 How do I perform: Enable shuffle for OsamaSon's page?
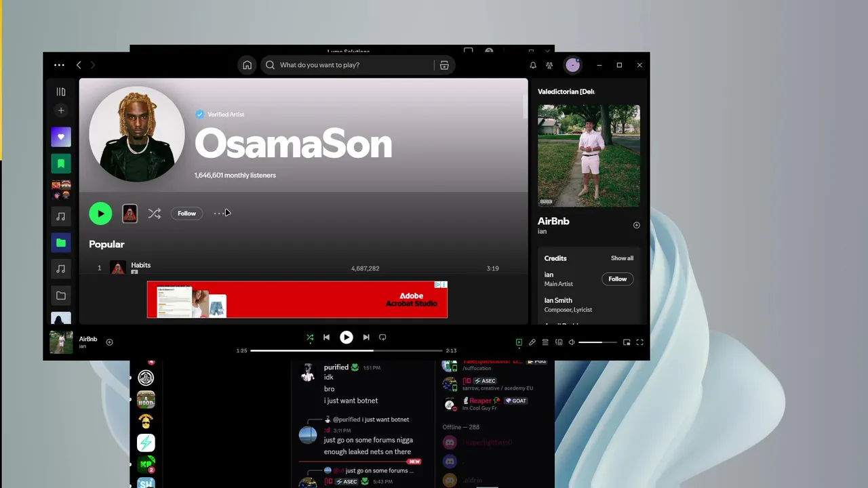[x=155, y=213]
